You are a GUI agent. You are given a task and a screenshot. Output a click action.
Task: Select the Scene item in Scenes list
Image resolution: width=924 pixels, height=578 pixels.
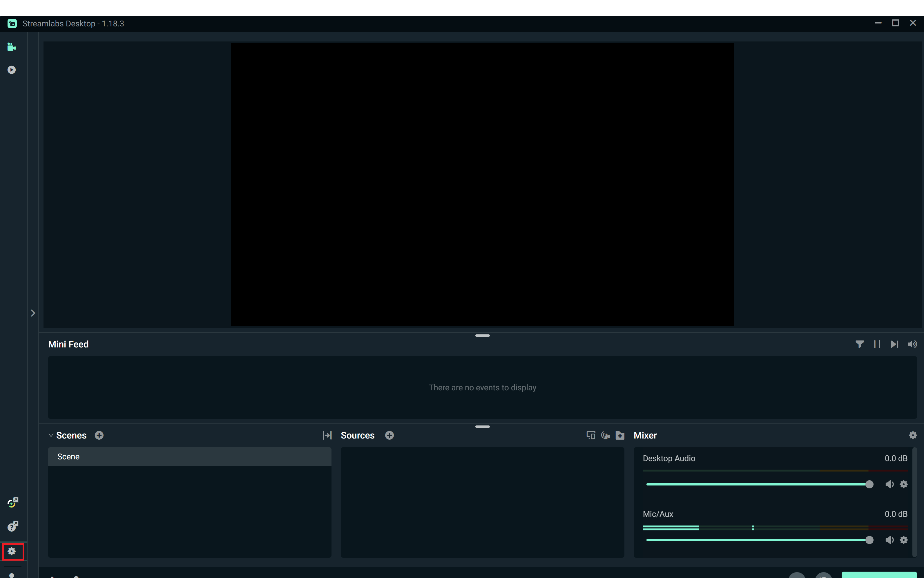pos(190,456)
